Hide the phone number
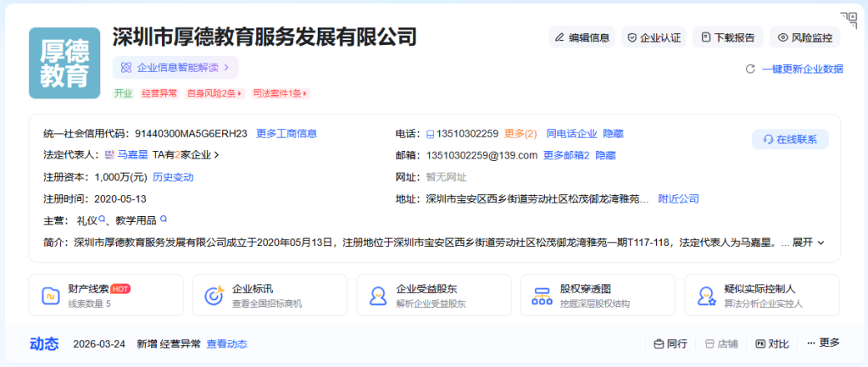 coord(615,133)
